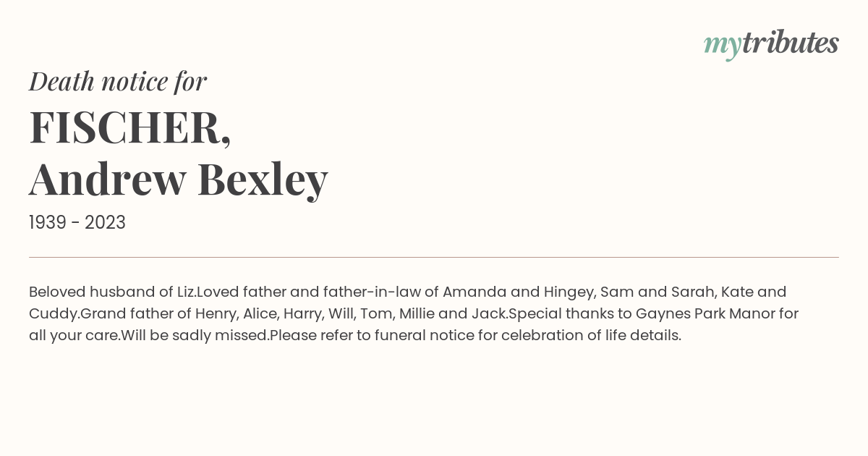Click the words "Amanda and Hingey"
868x456 pixels.
[517, 292]
